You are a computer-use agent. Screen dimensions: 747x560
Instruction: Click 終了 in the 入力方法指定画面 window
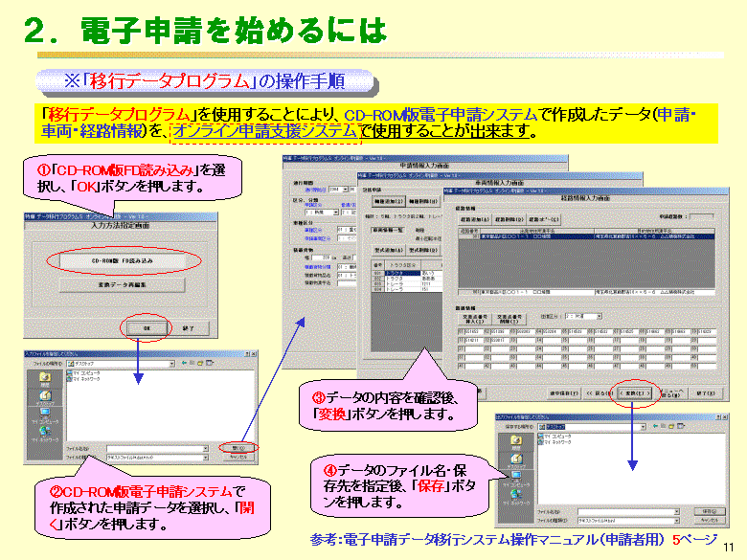pyautogui.click(x=189, y=328)
